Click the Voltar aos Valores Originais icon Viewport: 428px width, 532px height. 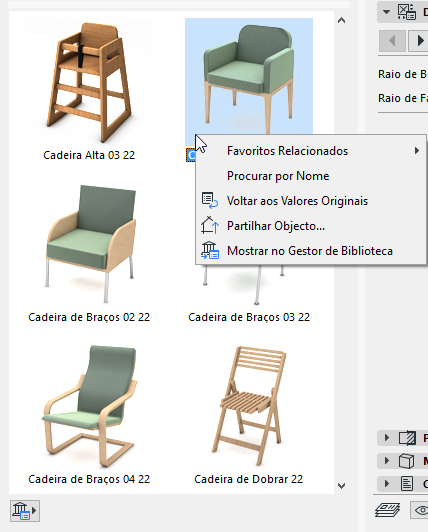tap(210, 201)
